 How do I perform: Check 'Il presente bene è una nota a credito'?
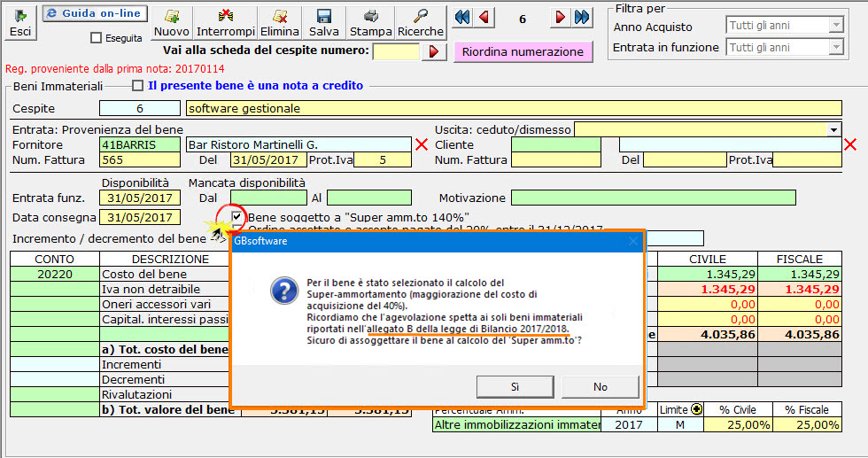[138, 86]
